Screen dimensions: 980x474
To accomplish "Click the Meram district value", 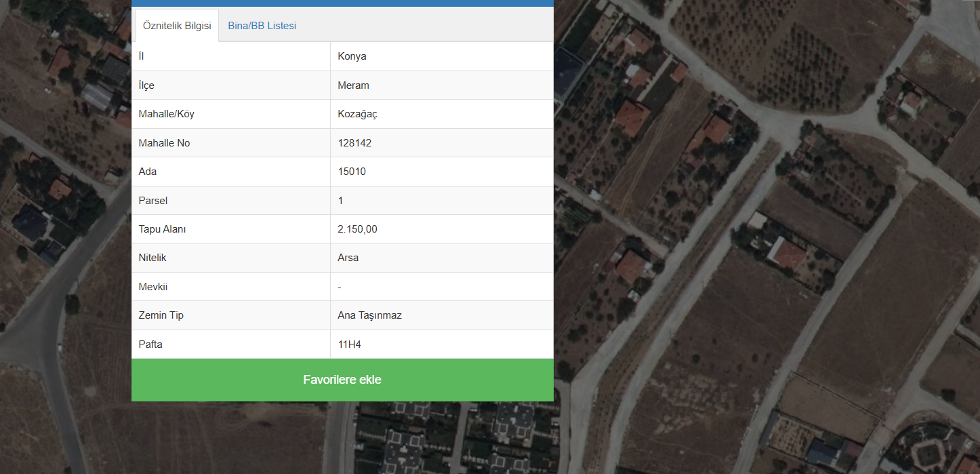I will [x=353, y=85].
